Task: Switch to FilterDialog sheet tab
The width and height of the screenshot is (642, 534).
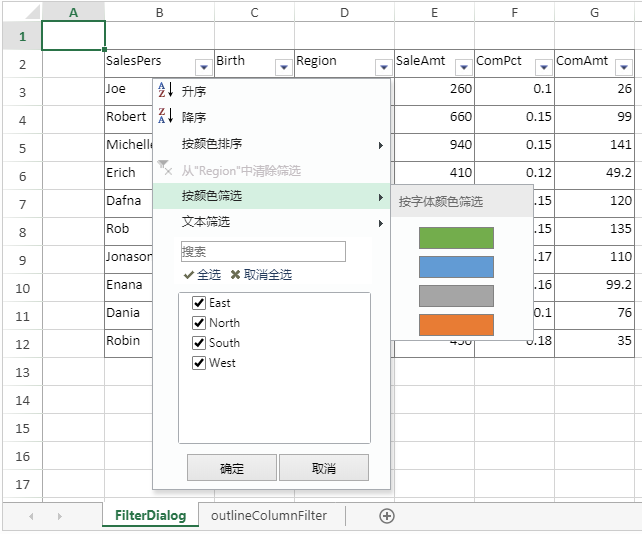Action: 150,516
